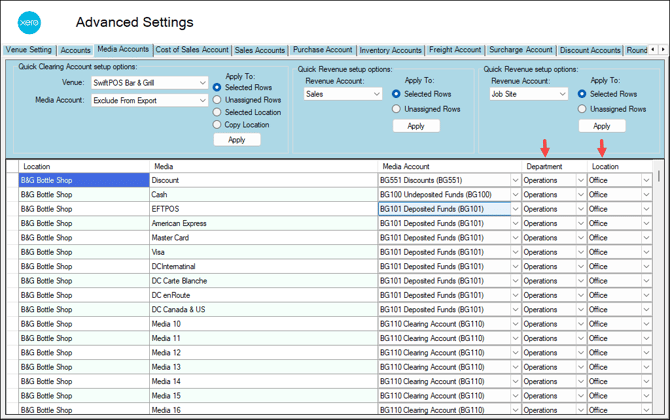Open the Media Account Exclude From Export dropdown
This screenshot has height=420, width=670.
[150, 100]
